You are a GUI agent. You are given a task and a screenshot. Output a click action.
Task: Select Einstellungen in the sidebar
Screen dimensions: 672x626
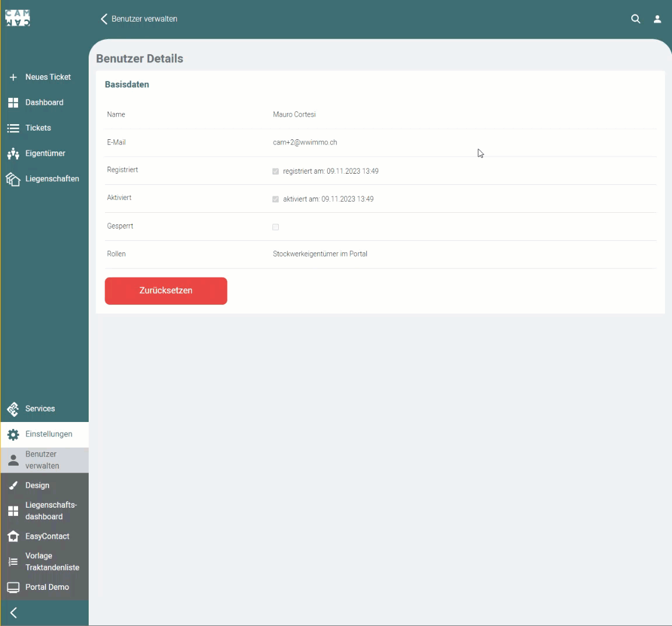tap(44, 435)
